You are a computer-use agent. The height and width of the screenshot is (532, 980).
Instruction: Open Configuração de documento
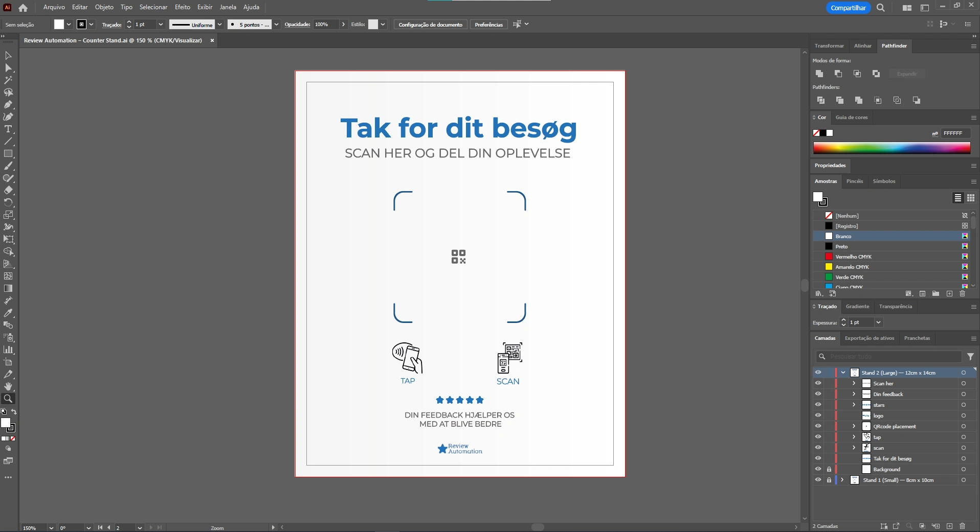430,25
